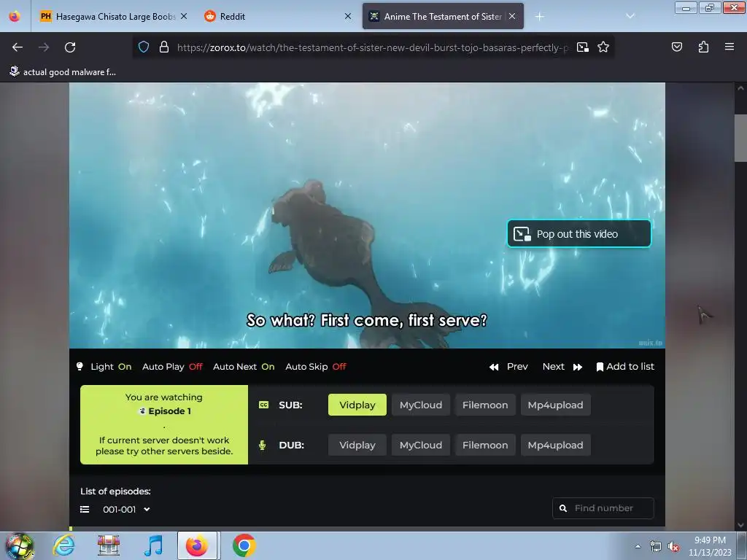The width and height of the screenshot is (747, 560).
Task: Click the Find number search field
Action: click(x=603, y=508)
